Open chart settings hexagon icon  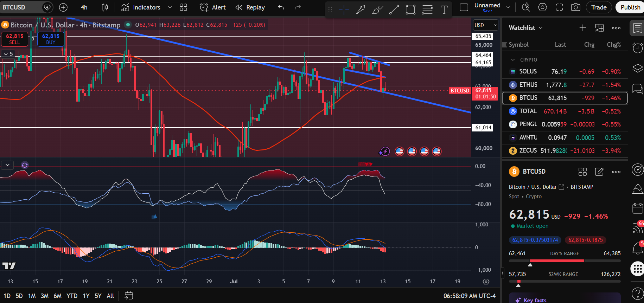pos(543,7)
